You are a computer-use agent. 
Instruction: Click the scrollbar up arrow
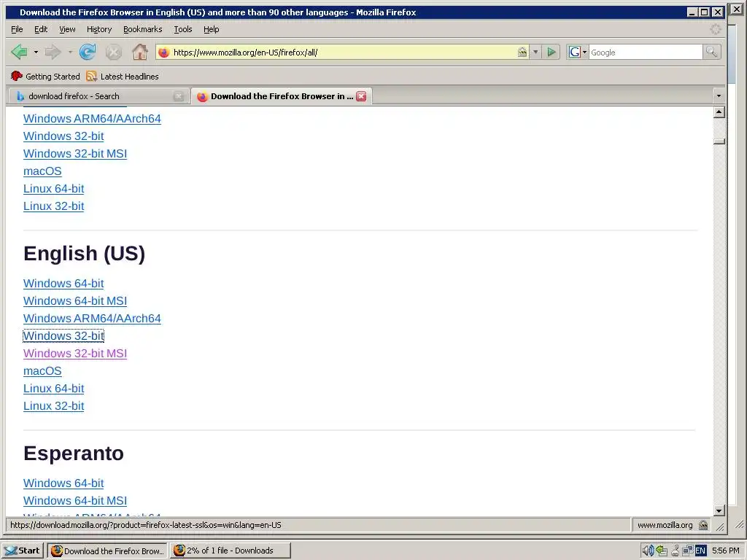click(719, 112)
